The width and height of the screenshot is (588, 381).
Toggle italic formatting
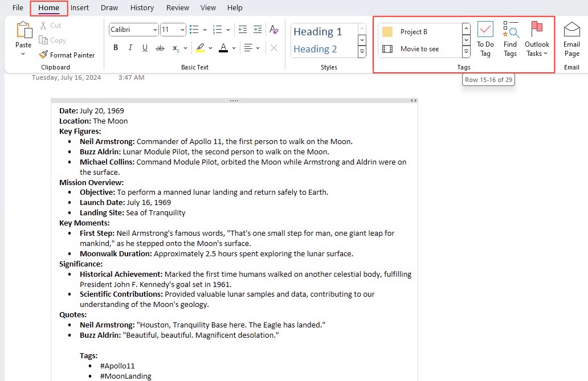130,48
